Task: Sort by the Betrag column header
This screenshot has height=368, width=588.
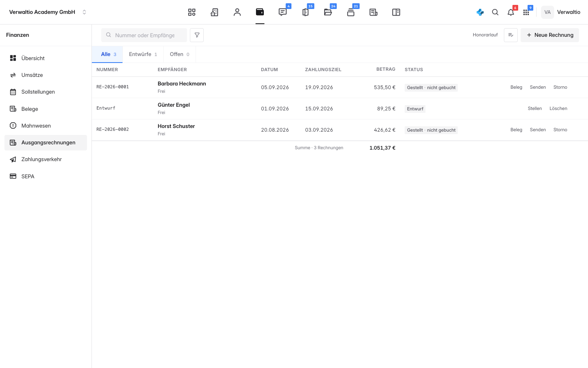Action: pyautogui.click(x=385, y=70)
